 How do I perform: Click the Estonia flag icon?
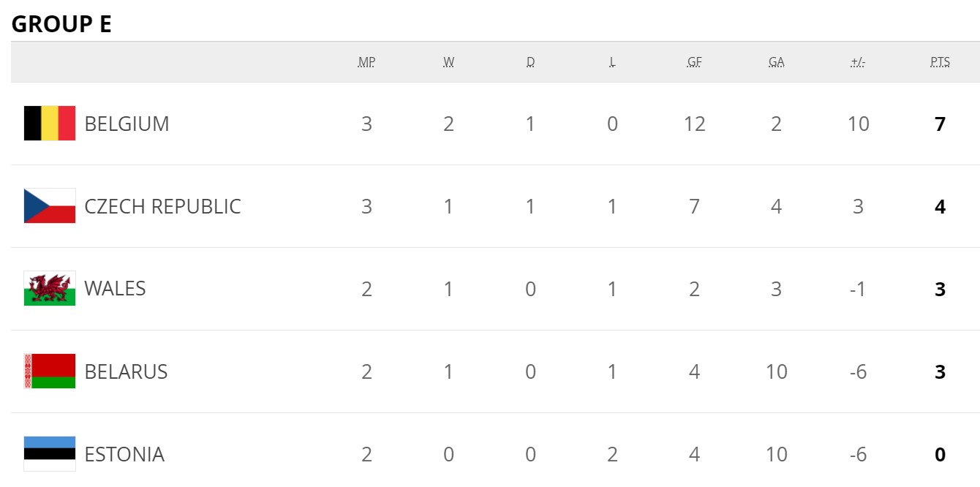coord(50,453)
